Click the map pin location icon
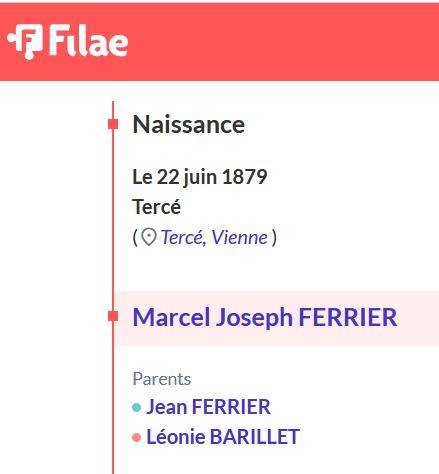The width and height of the screenshot is (439, 474). 149,237
